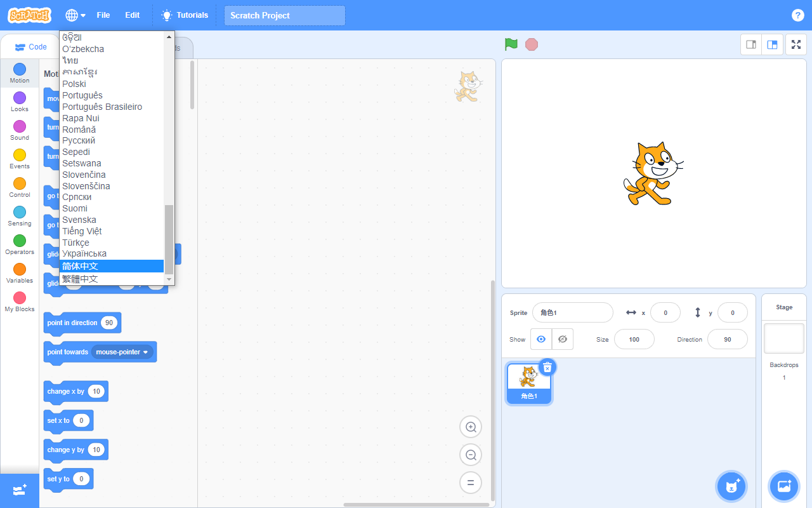Choose Português Brasileiro from the language list
This screenshot has height=508, width=812.
(112, 107)
